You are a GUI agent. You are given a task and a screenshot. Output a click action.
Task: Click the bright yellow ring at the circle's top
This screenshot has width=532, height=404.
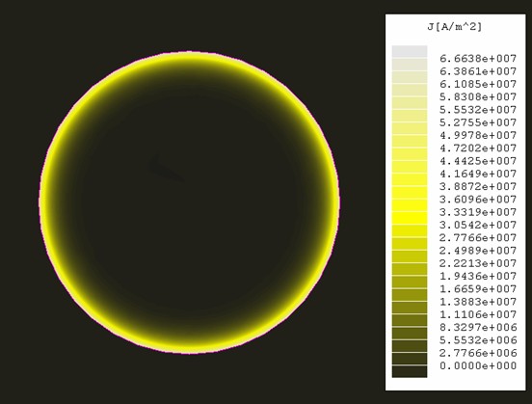pos(189,59)
